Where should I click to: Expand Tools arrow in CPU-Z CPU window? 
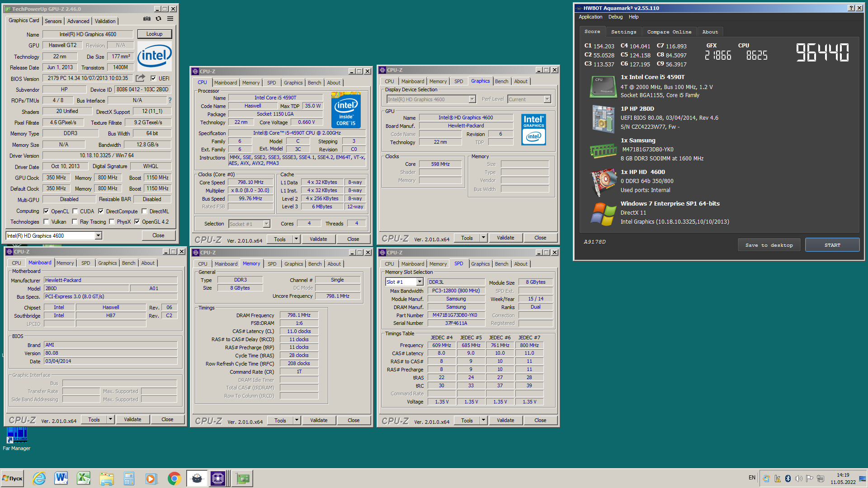pyautogui.click(x=297, y=239)
